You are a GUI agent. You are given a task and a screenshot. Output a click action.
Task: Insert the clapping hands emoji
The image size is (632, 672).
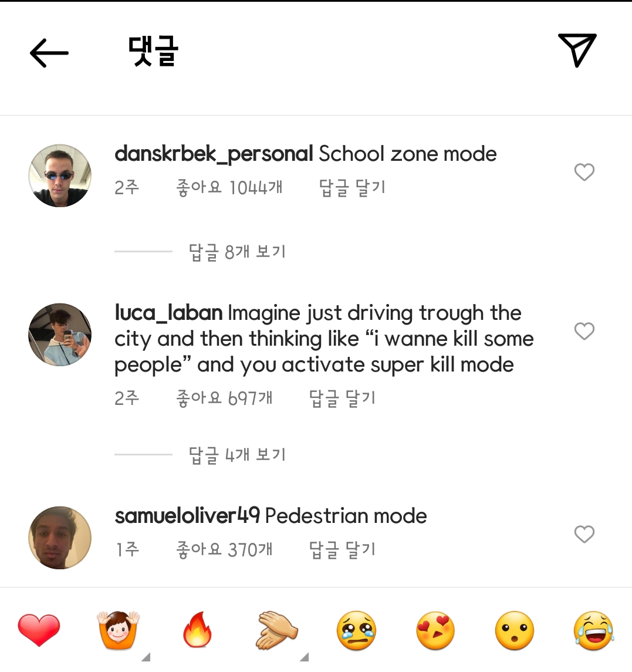(x=277, y=630)
